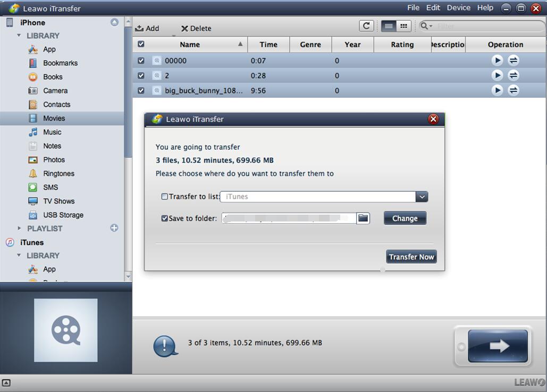547x392 pixels.
Task: Sort by the Year column header
Action: click(352, 44)
